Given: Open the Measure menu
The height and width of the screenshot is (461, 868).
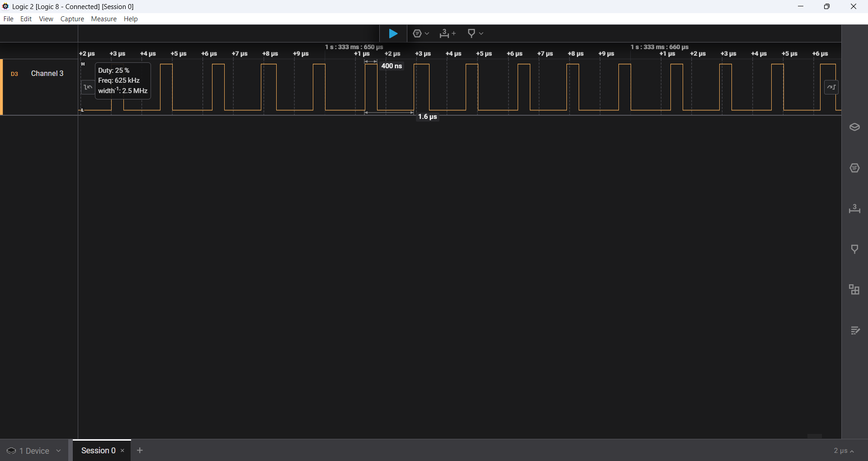Looking at the screenshot, I should click(104, 19).
